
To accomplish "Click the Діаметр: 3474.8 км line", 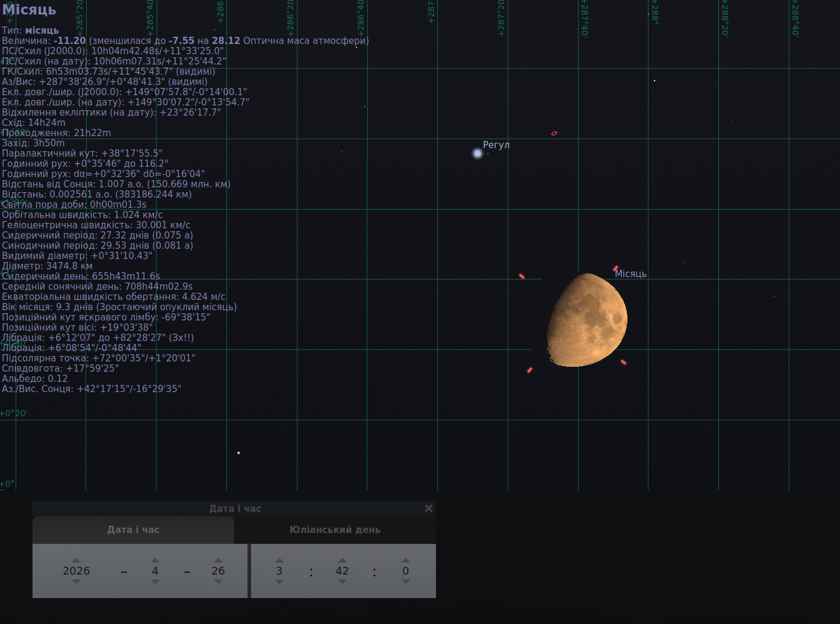I will tap(47, 266).
